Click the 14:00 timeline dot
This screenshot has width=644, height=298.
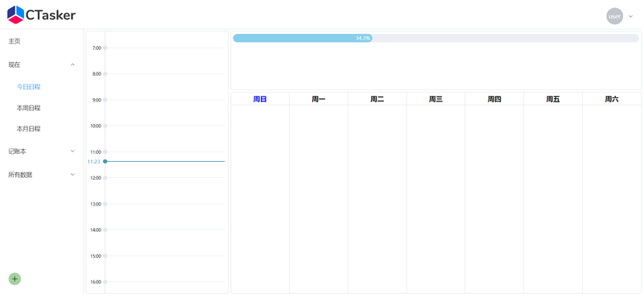click(105, 230)
